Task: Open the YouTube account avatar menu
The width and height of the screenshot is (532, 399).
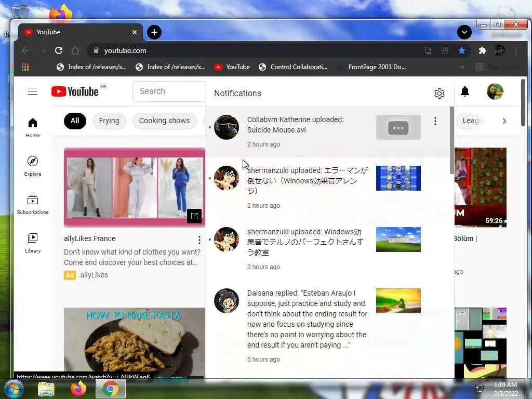Action: click(x=495, y=91)
